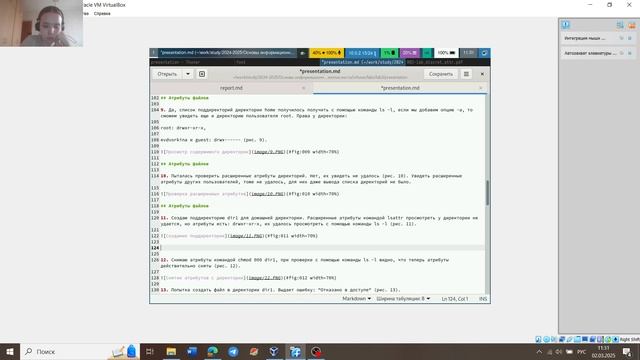The image size is (640, 360).
Task: Switch to the *presentation.md tab
Action: [x=400, y=88]
